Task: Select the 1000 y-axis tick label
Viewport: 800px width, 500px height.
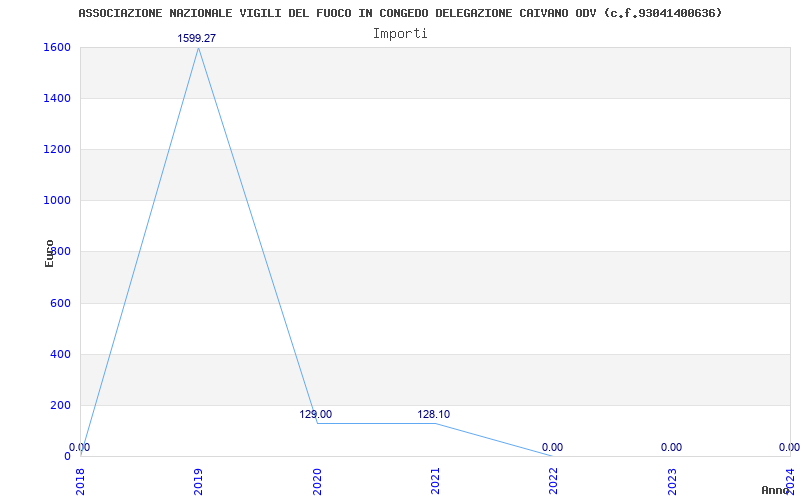Action: pos(57,200)
